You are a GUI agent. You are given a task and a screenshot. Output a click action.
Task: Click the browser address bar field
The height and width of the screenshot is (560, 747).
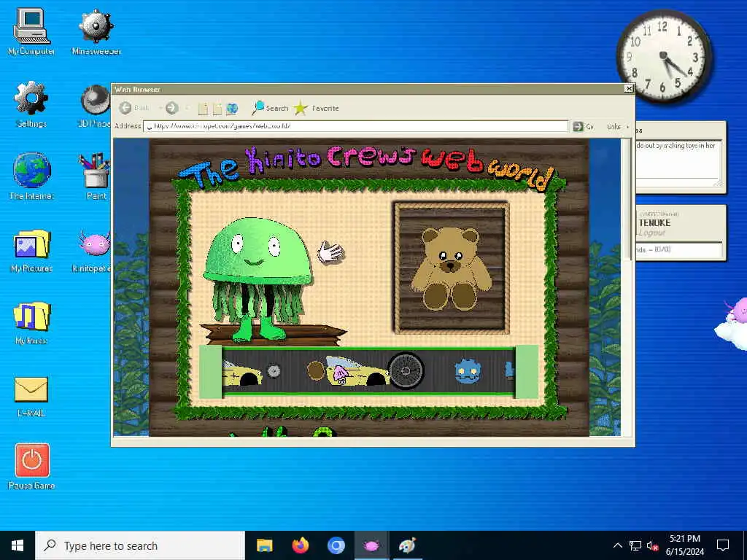(355, 126)
